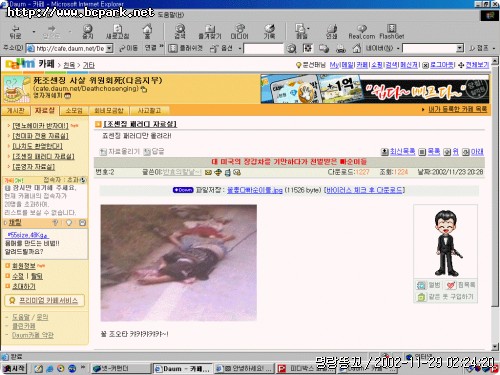500x375 pixels.
Task: Switch to the 소모임 tab
Action: [74, 110]
